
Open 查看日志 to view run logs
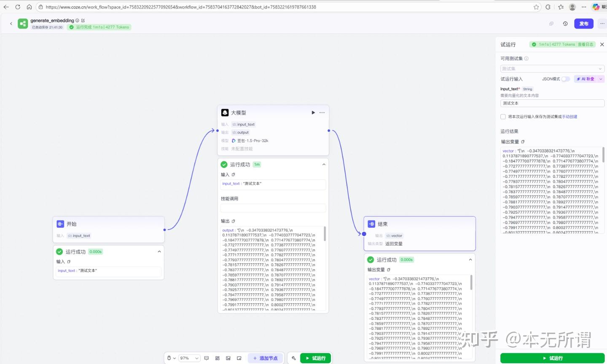[586, 44]
